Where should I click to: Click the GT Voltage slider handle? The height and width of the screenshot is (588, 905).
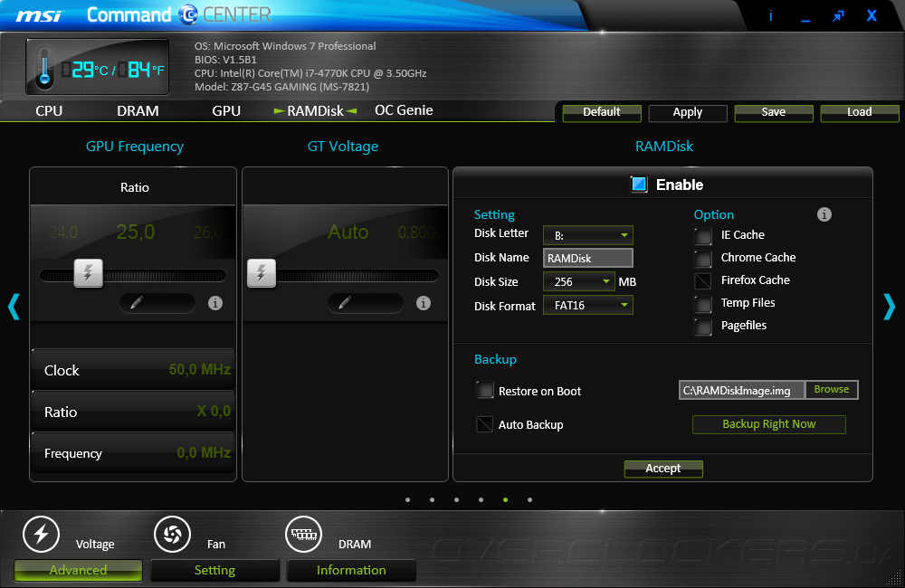[262, 273]
